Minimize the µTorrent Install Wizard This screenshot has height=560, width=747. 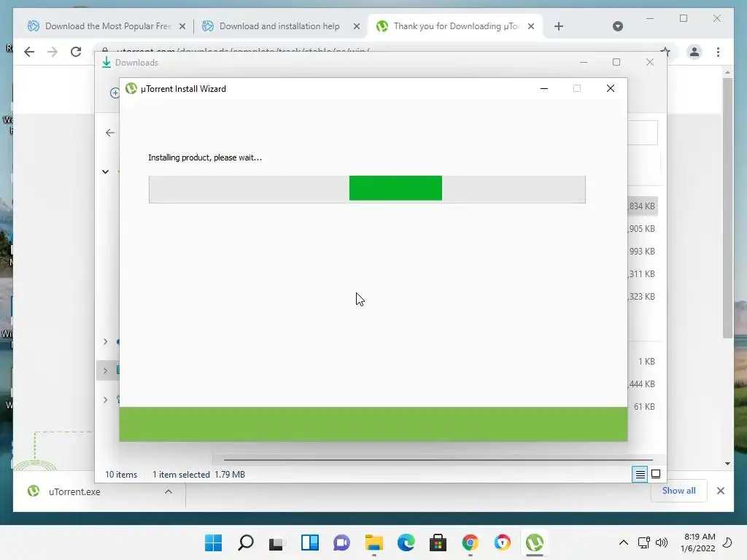544,88
